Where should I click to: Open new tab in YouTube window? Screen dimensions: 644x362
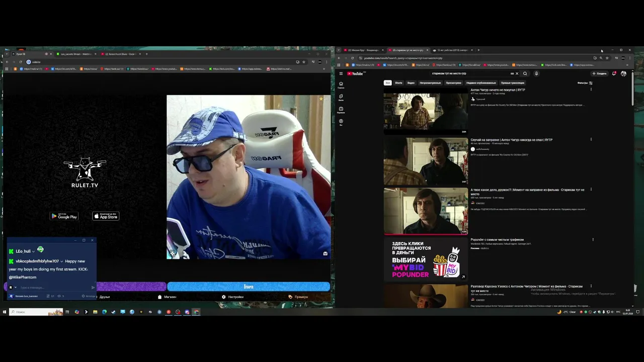(478, 50)
